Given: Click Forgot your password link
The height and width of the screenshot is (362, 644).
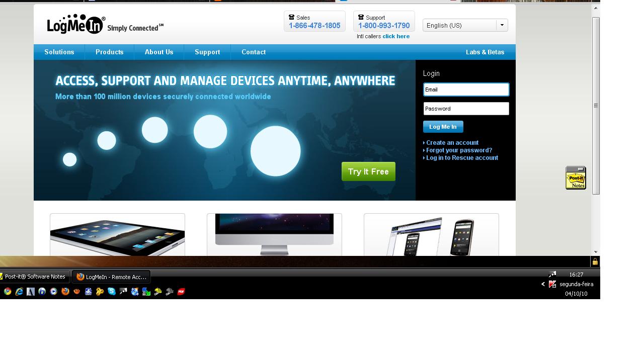Looking at the screenshot, I should [x=459, y=150].
